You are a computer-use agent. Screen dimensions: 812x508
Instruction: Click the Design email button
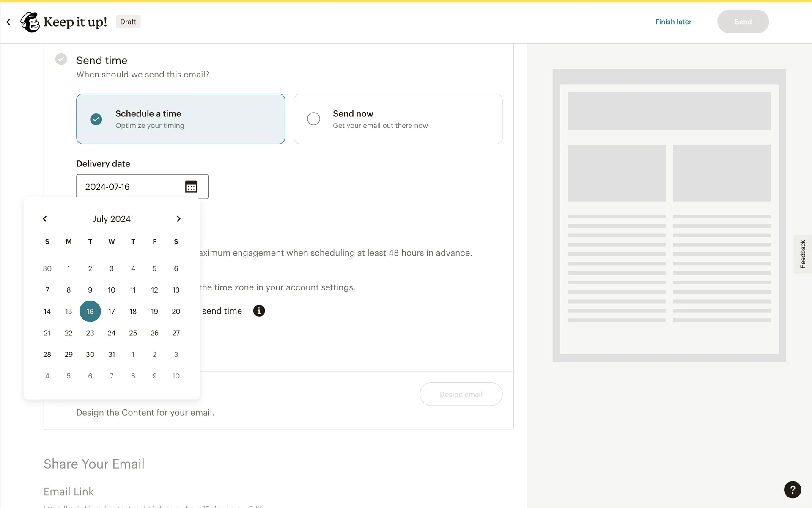click(x=461, y=394)
